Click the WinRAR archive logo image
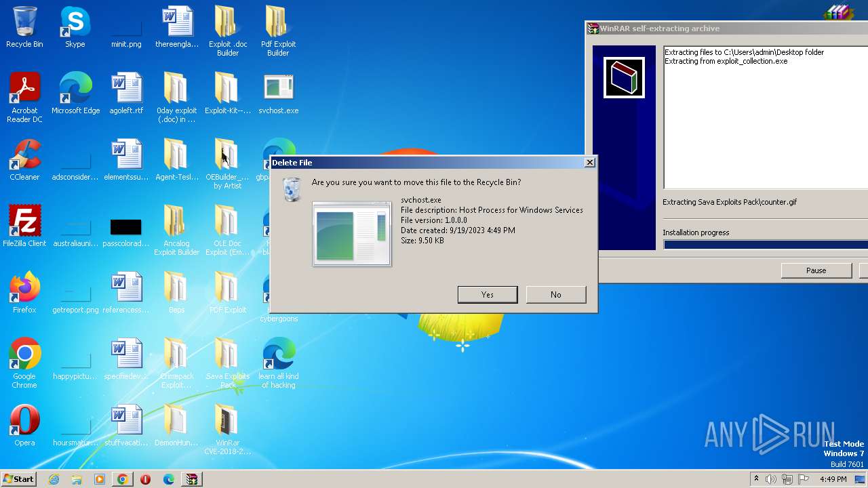Image resolution: width=868 pixels, height=488 pixels. coord(624,77)
